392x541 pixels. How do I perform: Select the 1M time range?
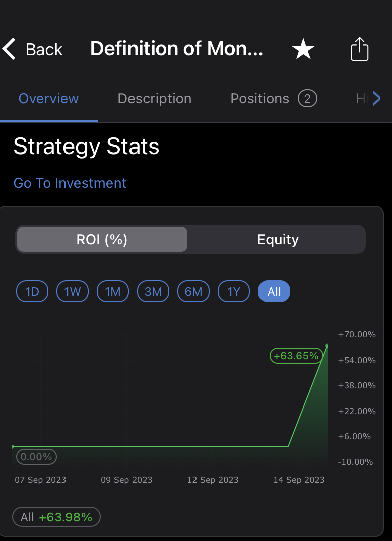click(113, 291)
